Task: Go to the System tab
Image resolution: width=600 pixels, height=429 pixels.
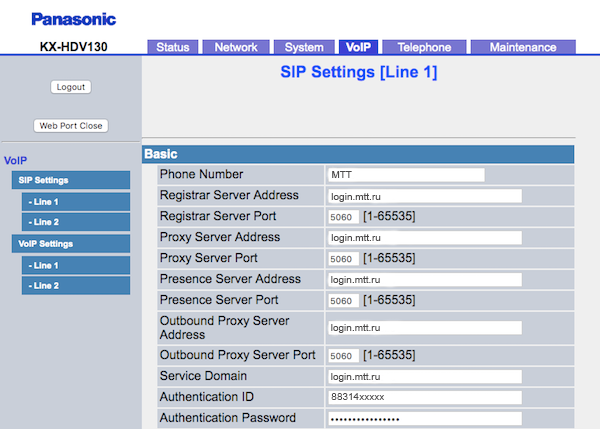Action: (303, 47)
